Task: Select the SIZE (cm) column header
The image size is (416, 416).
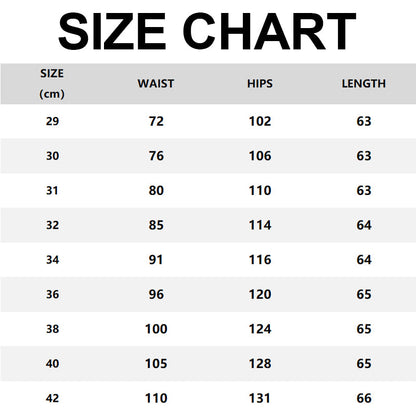Action: pyautogui.click(x=52, y=83)
